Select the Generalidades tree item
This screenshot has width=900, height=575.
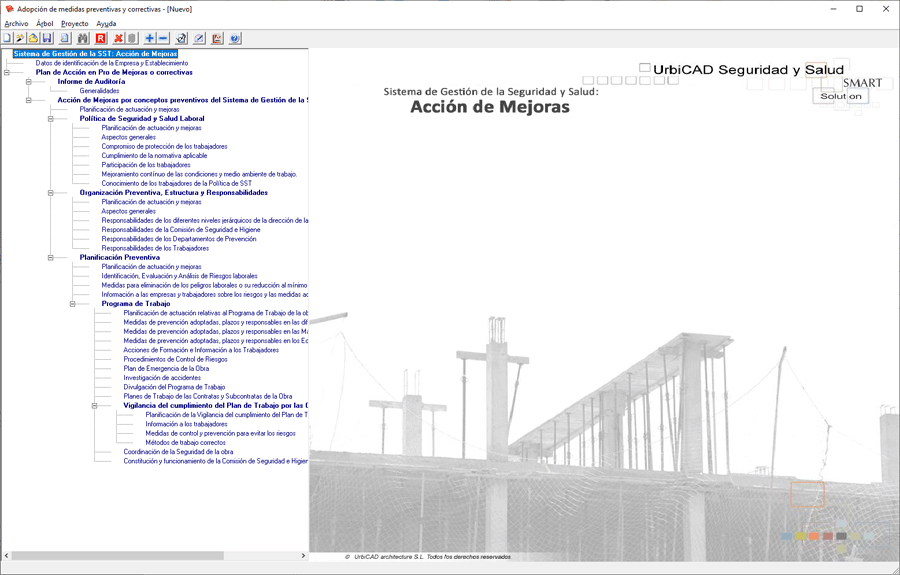pyautogui.click(x=99, y=91)
